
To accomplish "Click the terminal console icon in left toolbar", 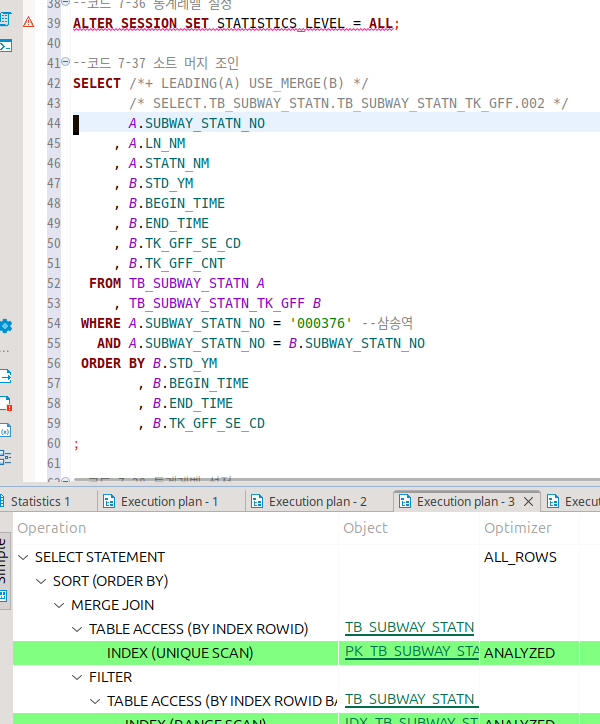I will click(6, 45).
